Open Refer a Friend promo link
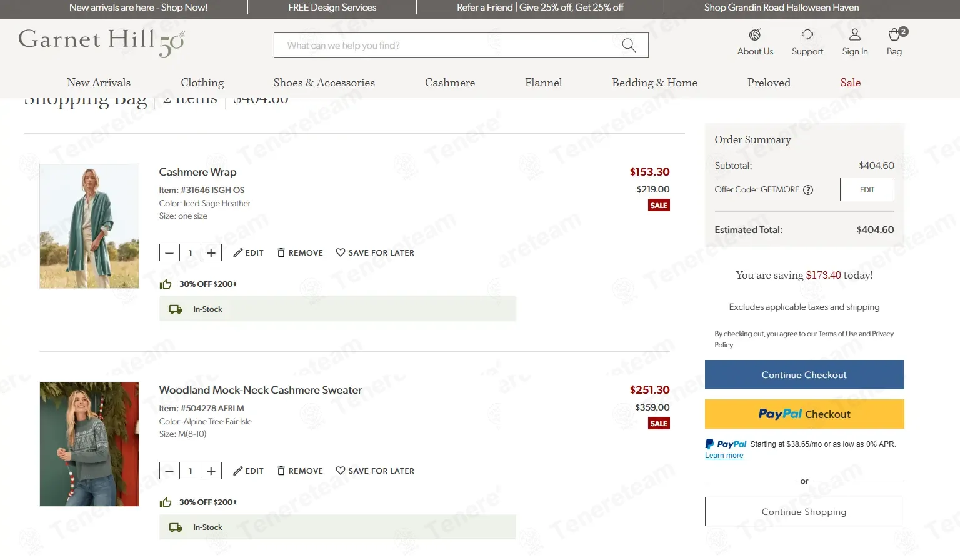The height and width of the screenshot is (560, 960). [x=540, y=7]
